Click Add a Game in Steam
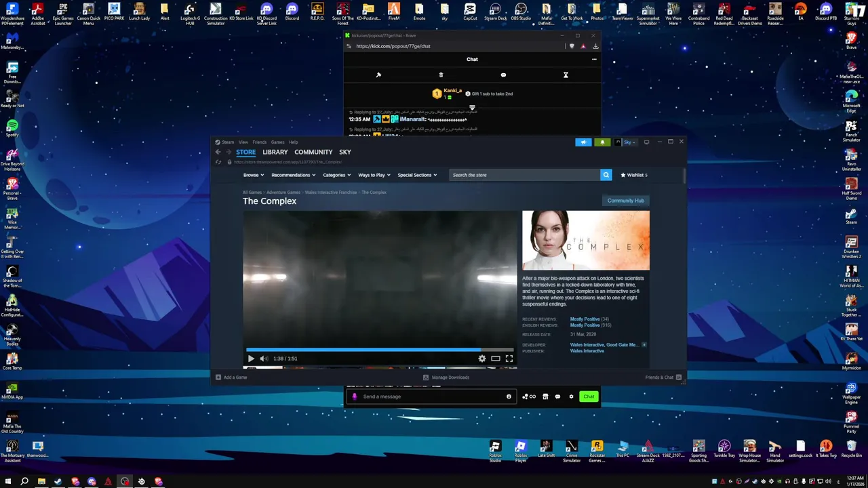 (231, 378)
